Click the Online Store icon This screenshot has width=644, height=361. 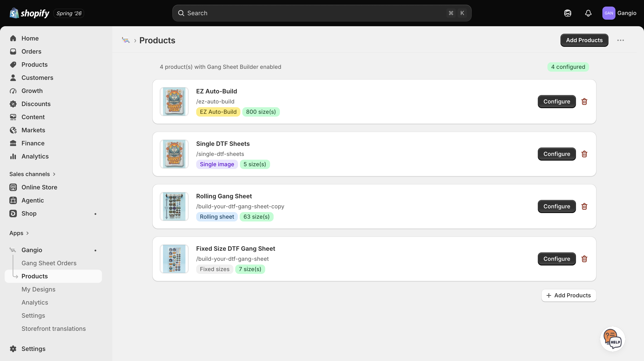point(13,187)
